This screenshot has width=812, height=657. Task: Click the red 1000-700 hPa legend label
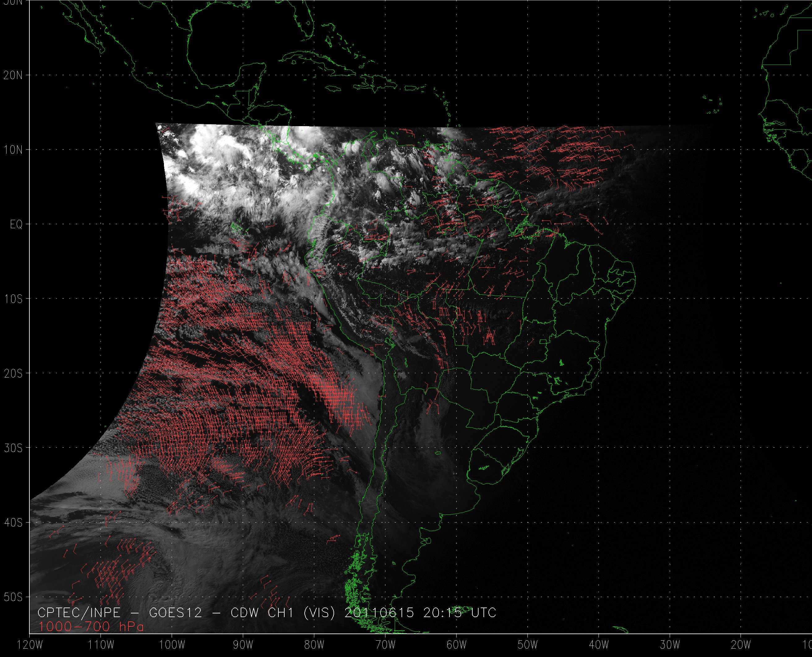tap(91, 627)
